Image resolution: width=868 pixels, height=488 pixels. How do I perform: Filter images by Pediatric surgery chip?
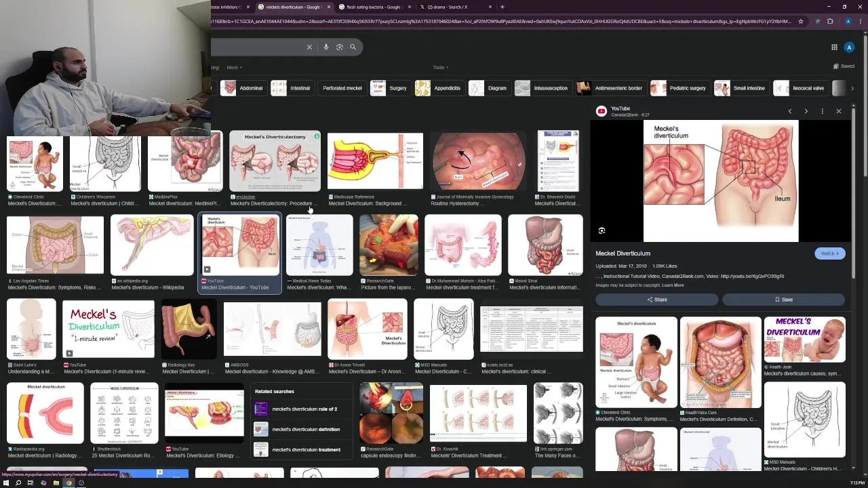[680, 88]
